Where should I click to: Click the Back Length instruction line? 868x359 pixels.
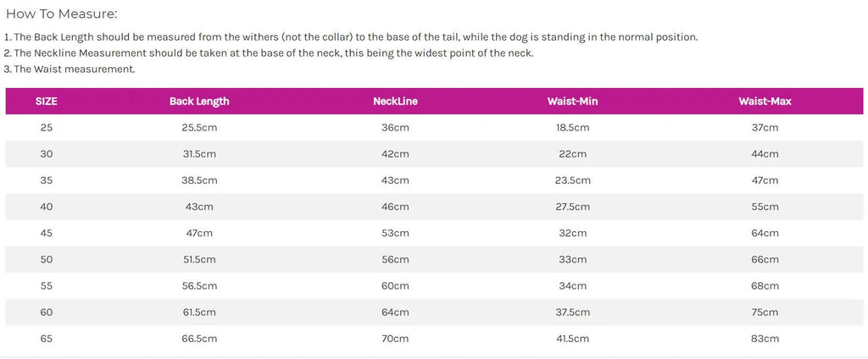coord(351,37)
